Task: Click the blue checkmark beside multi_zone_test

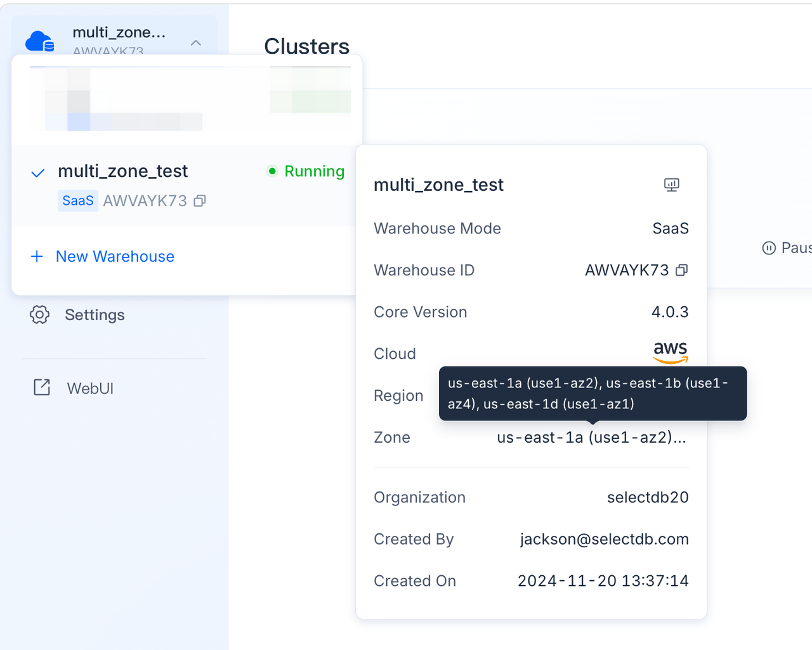Action: (x=38, y=172)
